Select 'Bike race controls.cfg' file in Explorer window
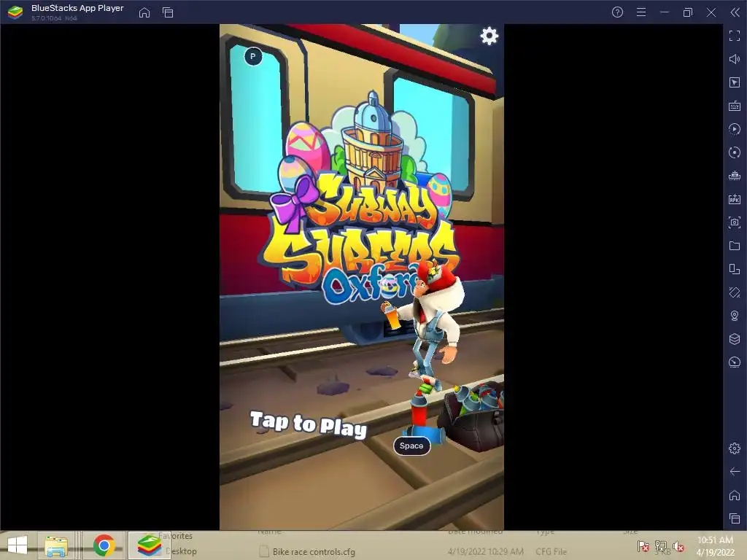The width and height of the screenshot is (747, 560). (x=314, y=552)
